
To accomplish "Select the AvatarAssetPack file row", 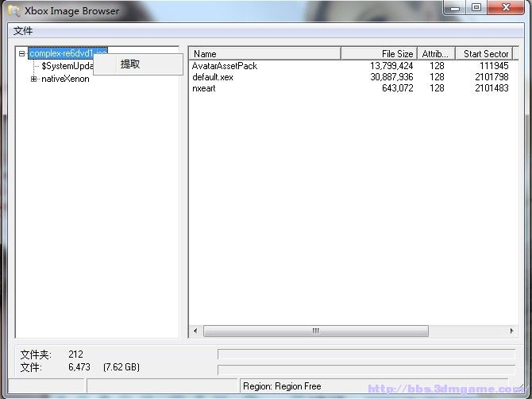I will tap(225, 66).
